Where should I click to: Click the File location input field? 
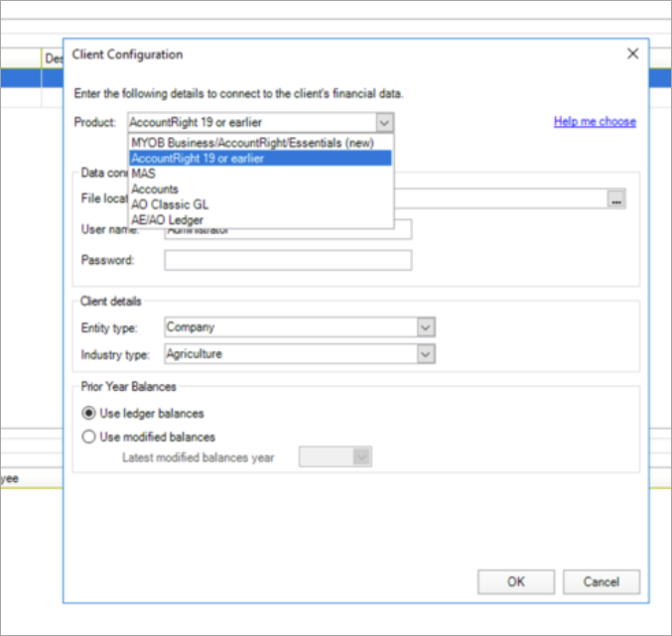pyautogui.click(x=499, y=198)
